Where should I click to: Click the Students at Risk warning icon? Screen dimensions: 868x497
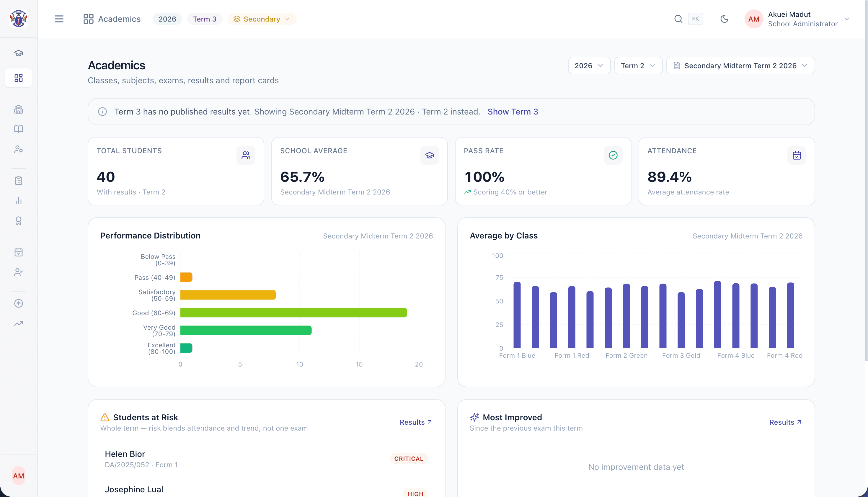105,417
